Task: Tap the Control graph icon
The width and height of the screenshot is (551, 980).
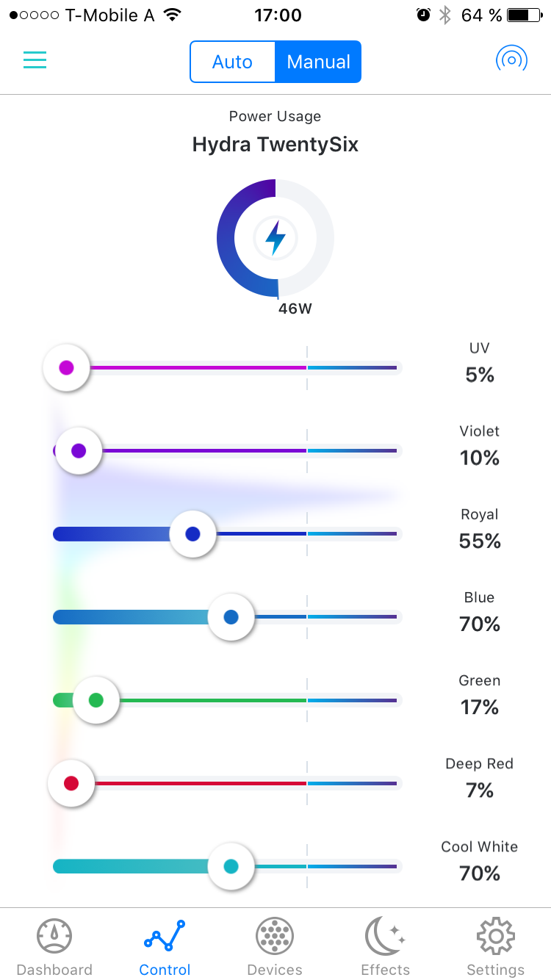Action: pos(165,936)
